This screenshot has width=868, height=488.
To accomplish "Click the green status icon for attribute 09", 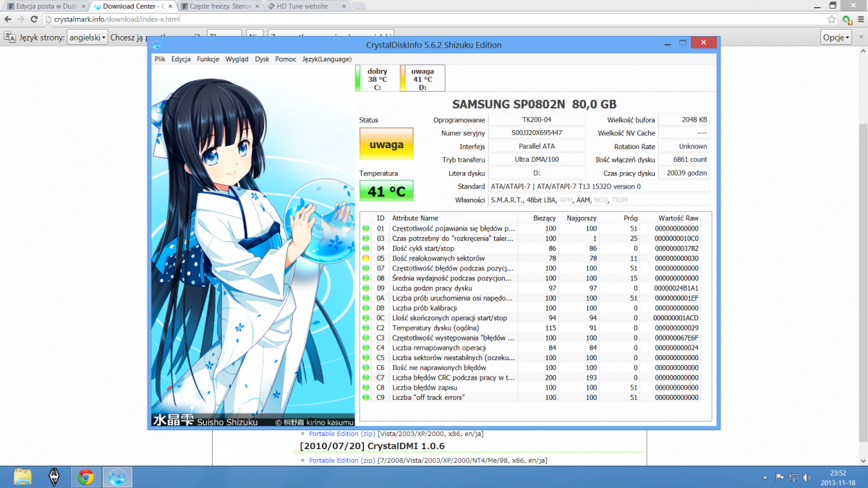I will click(x=366, y=288).
